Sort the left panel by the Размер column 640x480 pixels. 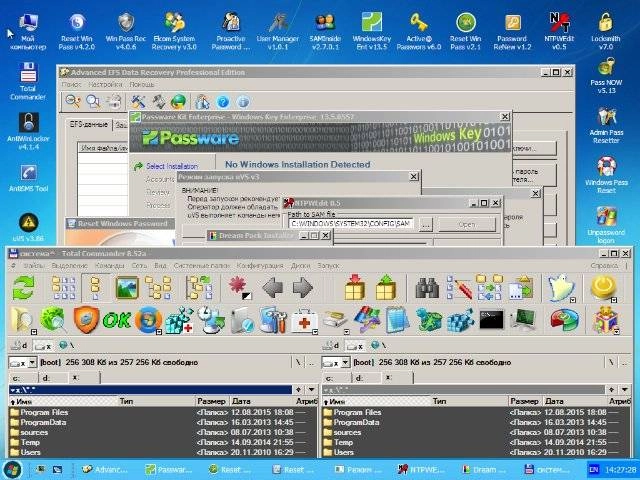click(211, 401)
